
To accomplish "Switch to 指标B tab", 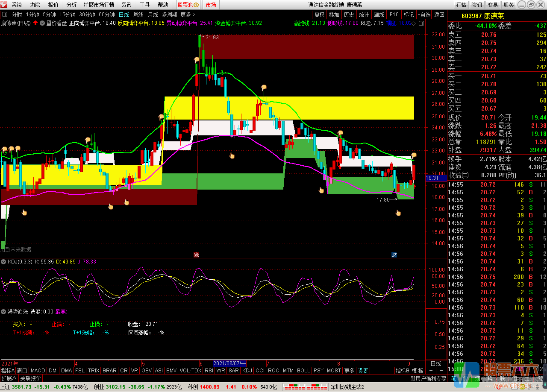I will click(402, 371).
